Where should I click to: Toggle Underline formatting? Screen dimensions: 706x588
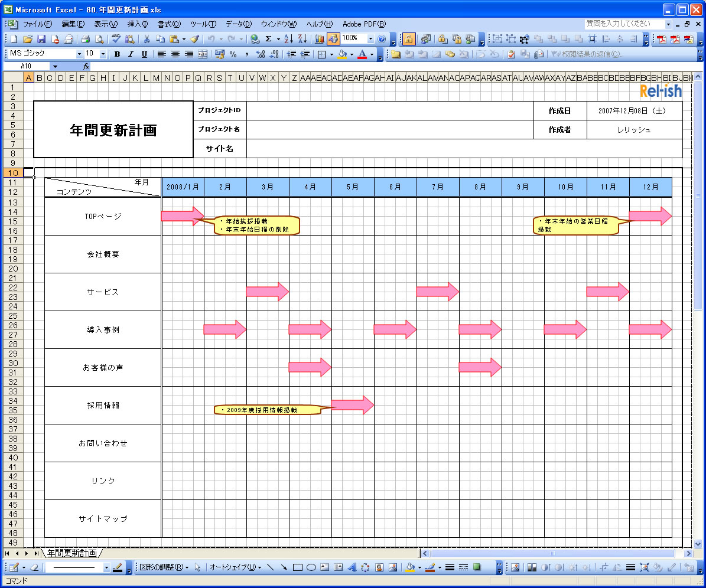[x=144, y=54]
